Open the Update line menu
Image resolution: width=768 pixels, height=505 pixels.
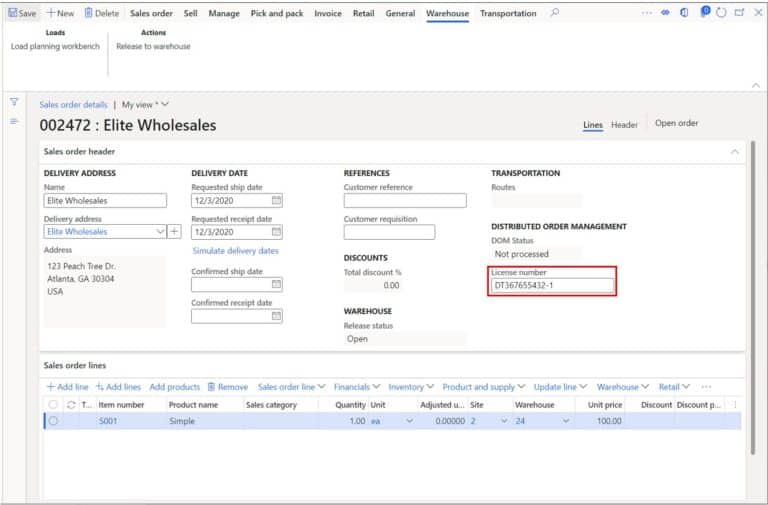pos(560,387)
